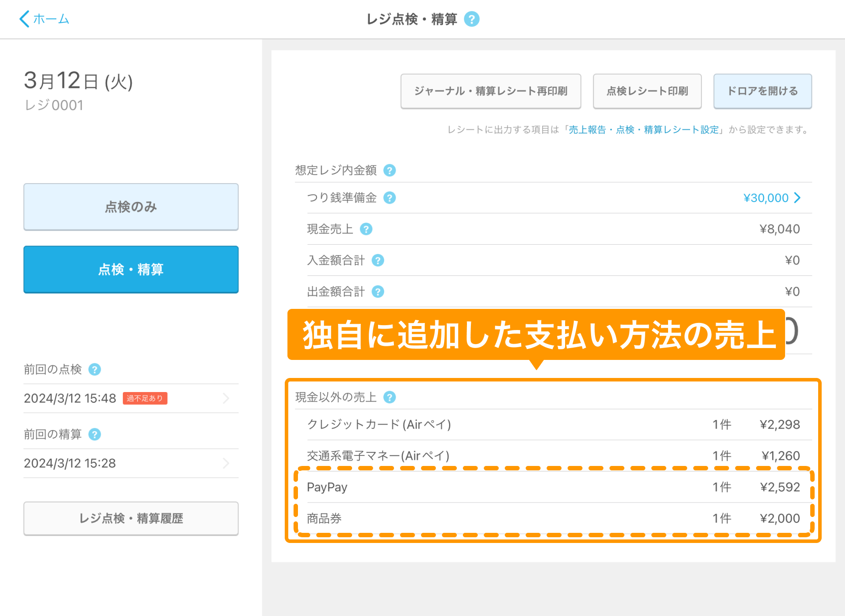This screenshot has height=616, width=845.
Task: Click the PayPay row label
Action: (327, 487)
